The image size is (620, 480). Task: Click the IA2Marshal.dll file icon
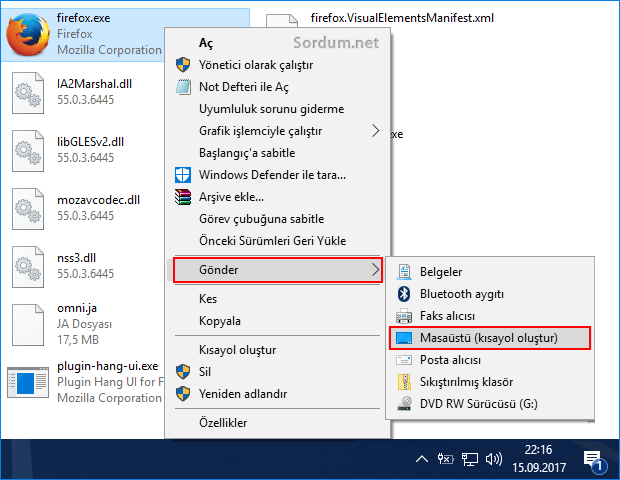click(28, 93)
